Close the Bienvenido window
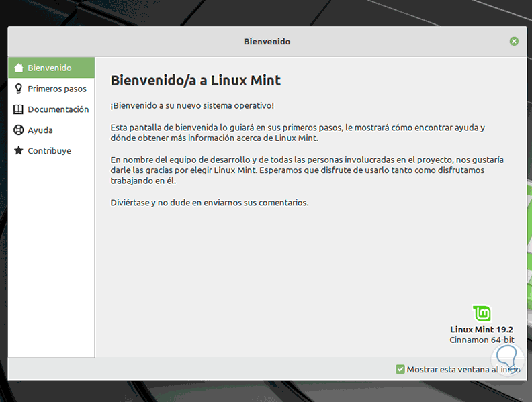 click(514, 42)
